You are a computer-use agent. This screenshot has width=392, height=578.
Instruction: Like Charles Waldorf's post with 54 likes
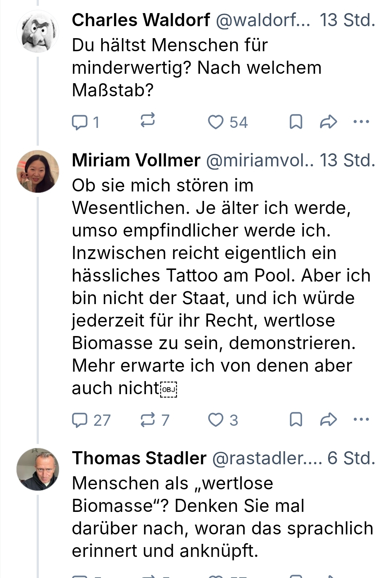pyautogui.click(x=216, y=122)
